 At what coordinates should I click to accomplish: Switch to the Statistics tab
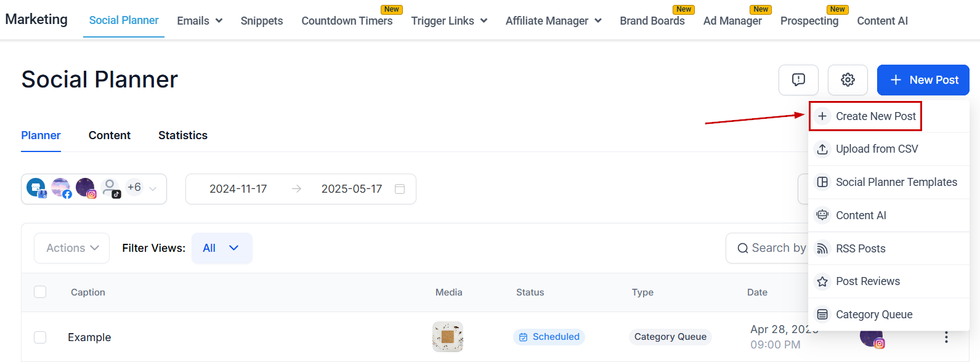tap(183, 135)
